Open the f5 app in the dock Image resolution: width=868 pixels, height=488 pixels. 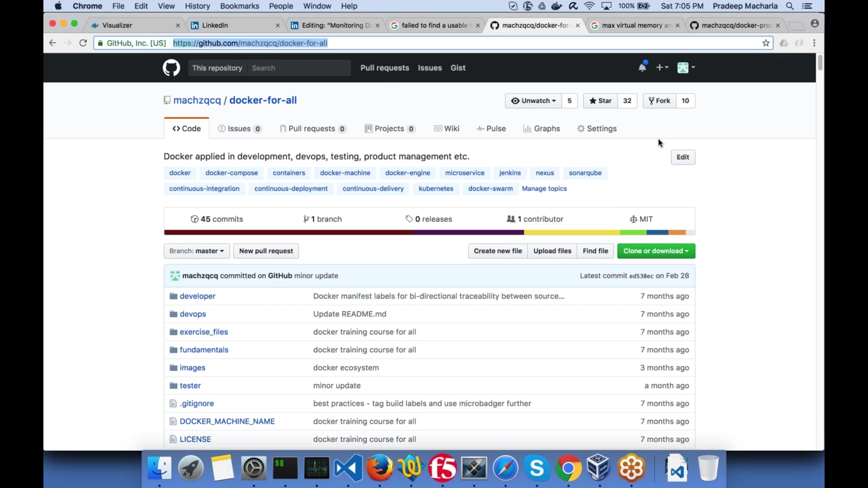pyautogui.click(x=442, y=468)
